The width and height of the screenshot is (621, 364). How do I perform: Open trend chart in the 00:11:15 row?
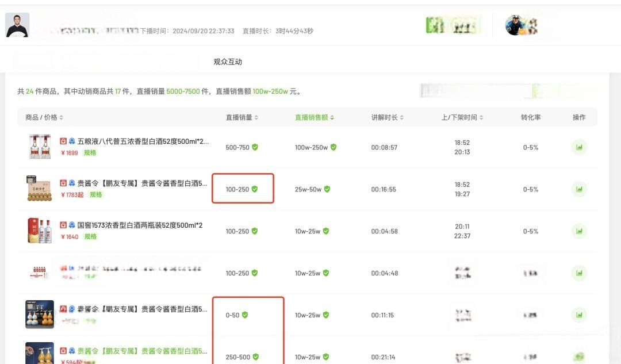[579, 315]
